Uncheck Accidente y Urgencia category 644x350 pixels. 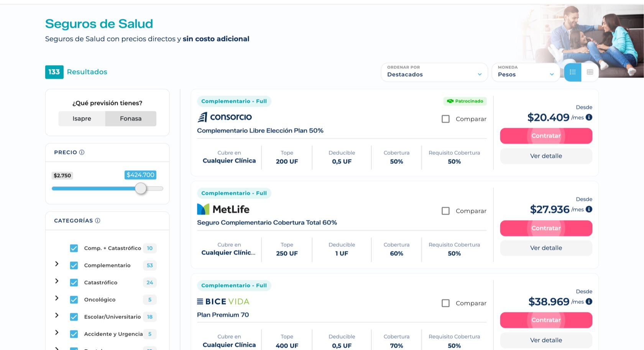pyautogui.click(x=74, y=334)
